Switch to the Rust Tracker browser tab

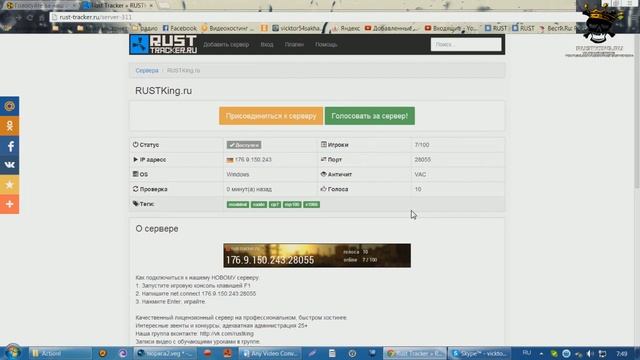117,6
